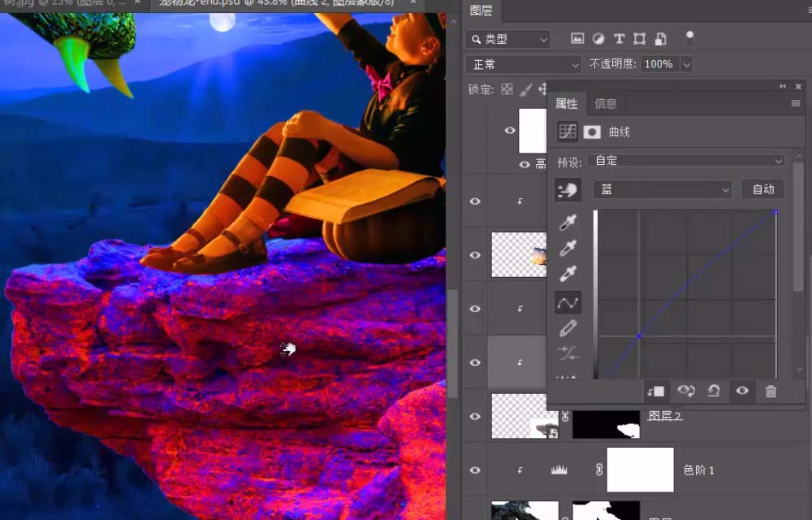812x520 pixels.
Task: Click the clip to layer icon
Action: click(x=655, y=391)
